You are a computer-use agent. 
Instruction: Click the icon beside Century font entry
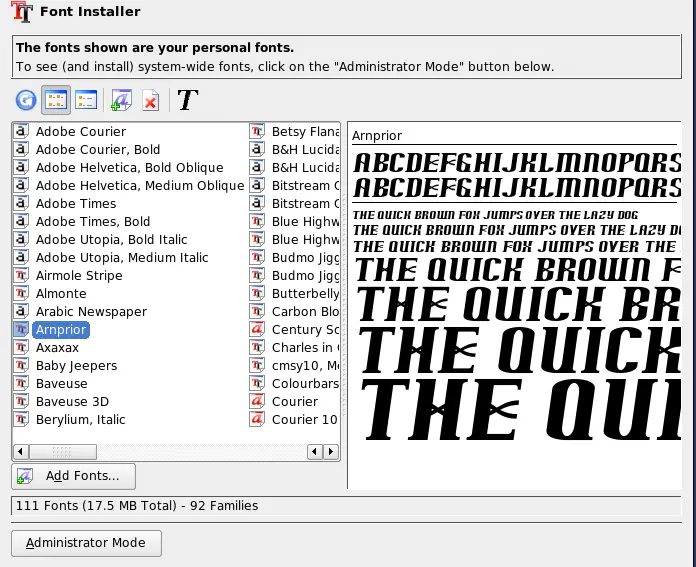257,330
